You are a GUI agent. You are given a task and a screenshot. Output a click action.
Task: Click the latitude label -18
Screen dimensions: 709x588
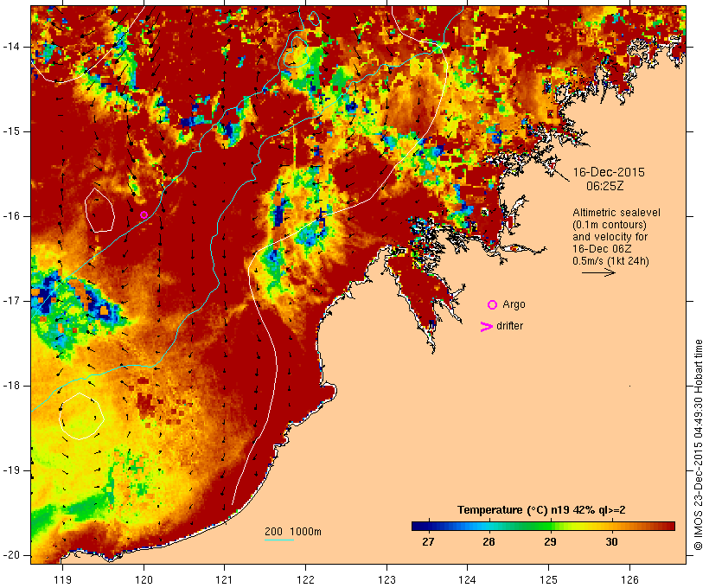(x=10, y=386)
